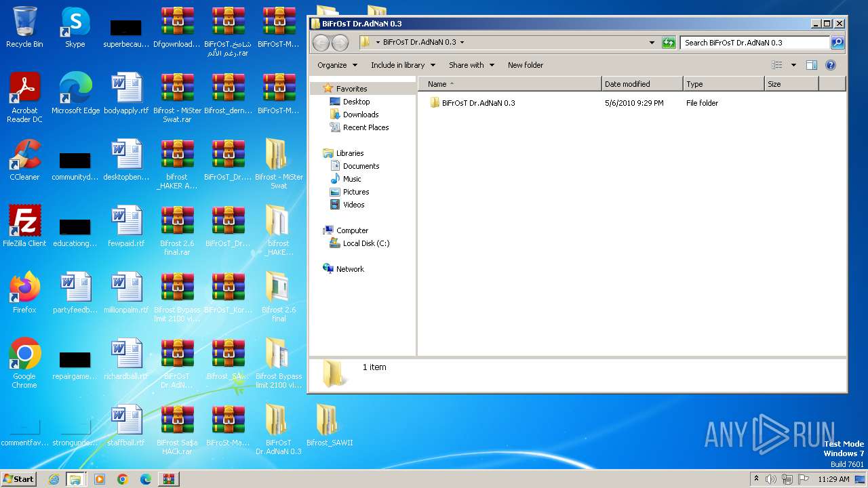Select Libraries in navigation pane
The width and height of the screenshot is (868, 488).
pos(350,153)
